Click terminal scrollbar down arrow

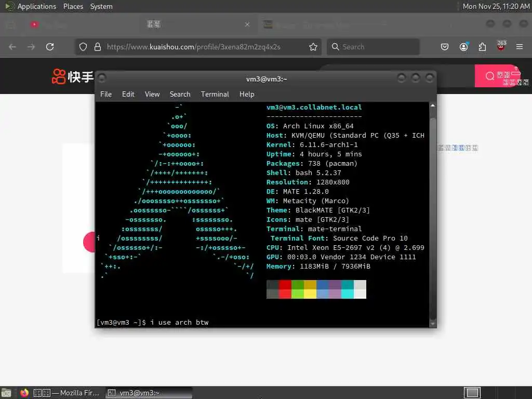point(433,324)
